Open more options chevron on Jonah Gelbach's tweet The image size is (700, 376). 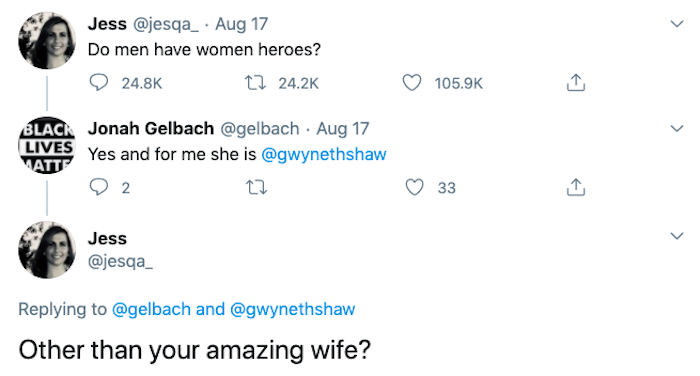677,129
